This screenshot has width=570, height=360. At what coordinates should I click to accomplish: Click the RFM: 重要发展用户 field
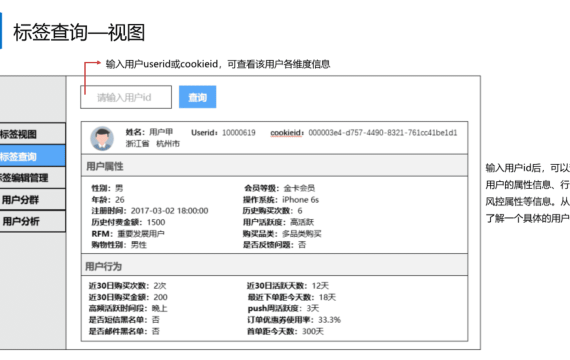click(x=128, y=233)
